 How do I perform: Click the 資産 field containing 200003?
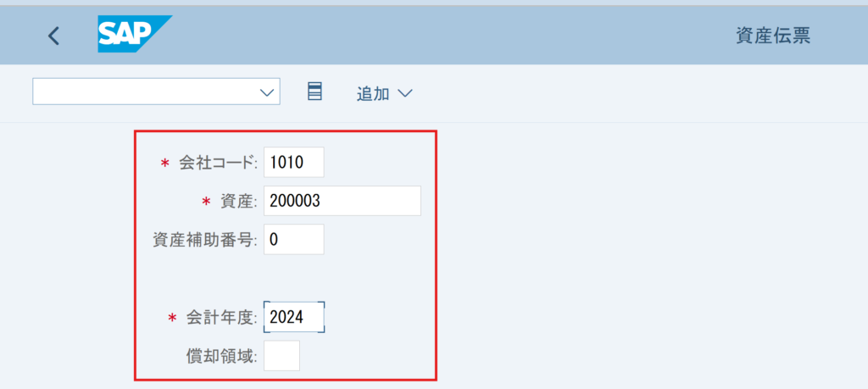[342, 201]
